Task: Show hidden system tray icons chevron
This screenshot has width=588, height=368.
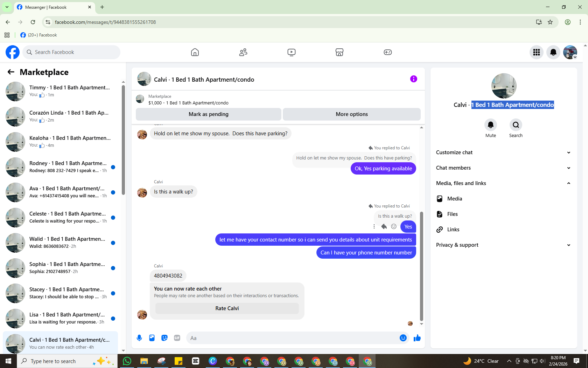Action: pyautogui.click(x=509, y=361)
